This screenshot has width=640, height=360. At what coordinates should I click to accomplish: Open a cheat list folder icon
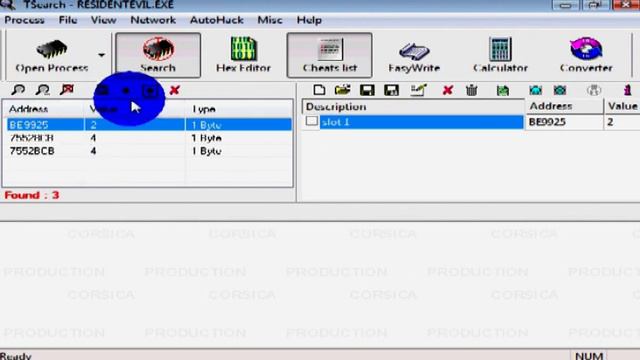pyautogui.click(x=342, y=90)
